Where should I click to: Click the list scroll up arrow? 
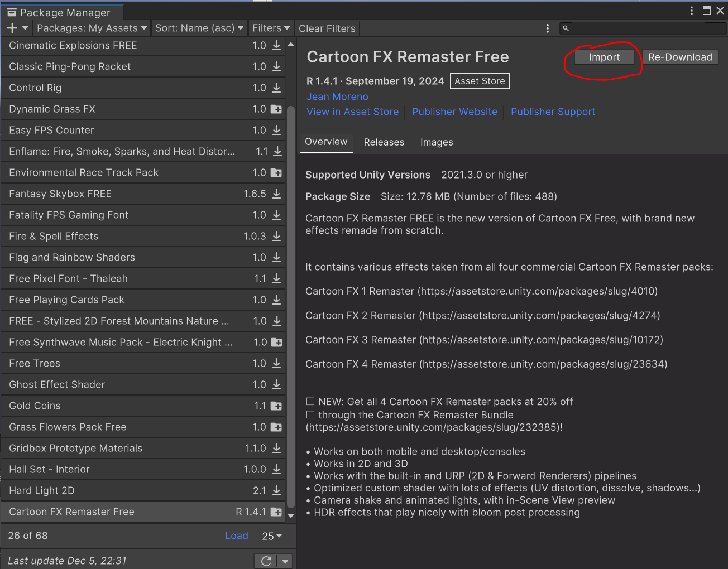point(291,44)
